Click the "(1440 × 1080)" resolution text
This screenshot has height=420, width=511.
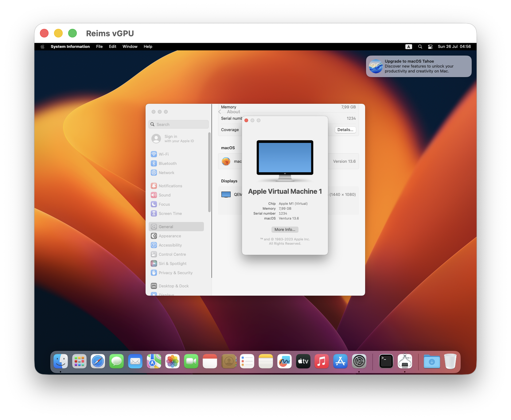(343, 194)
